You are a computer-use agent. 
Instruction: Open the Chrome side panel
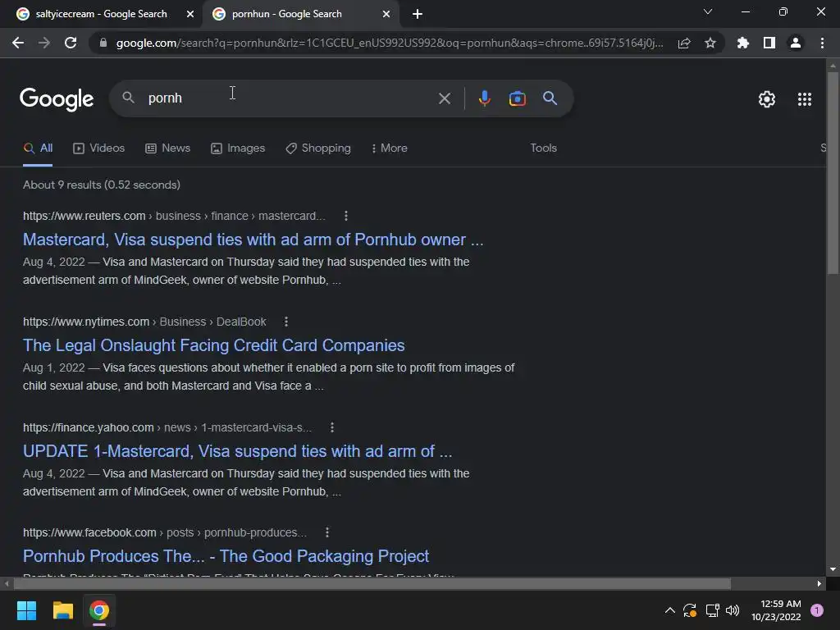[x=769, y=43]
